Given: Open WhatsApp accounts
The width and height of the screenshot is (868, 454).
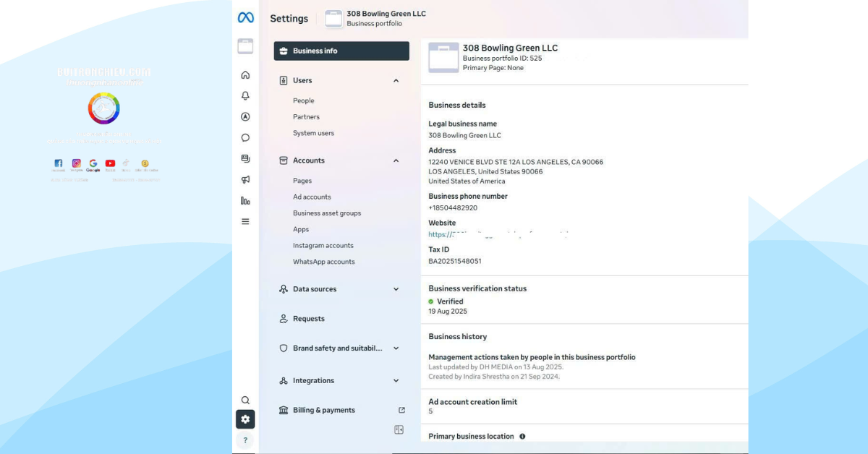Looking at the screenshot, I should 324,262.
